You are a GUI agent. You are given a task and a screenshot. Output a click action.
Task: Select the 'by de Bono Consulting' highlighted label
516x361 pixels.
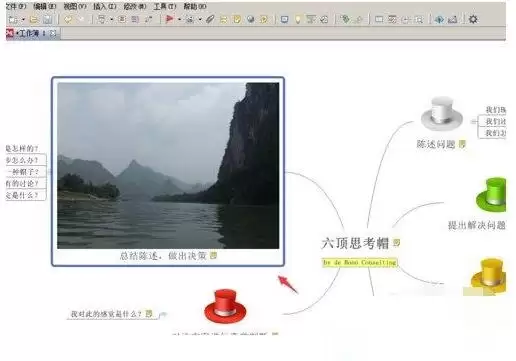[360, 263]
